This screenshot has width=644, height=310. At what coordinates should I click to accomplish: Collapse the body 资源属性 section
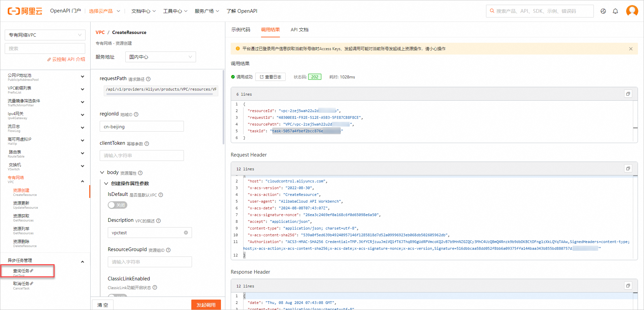[x=102, y=172]
